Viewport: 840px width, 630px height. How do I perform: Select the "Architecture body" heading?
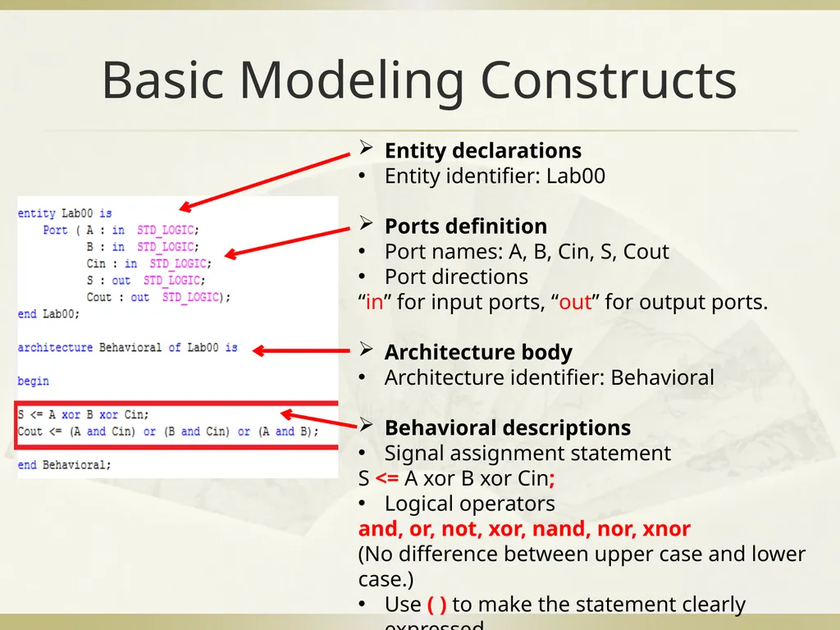[x=478, y=352]
